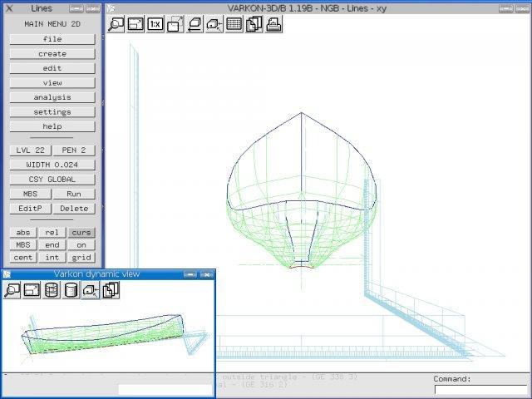The image size is (532, 399).
Task: Open the 'create' menu
Action: click(x=52, y=53)
